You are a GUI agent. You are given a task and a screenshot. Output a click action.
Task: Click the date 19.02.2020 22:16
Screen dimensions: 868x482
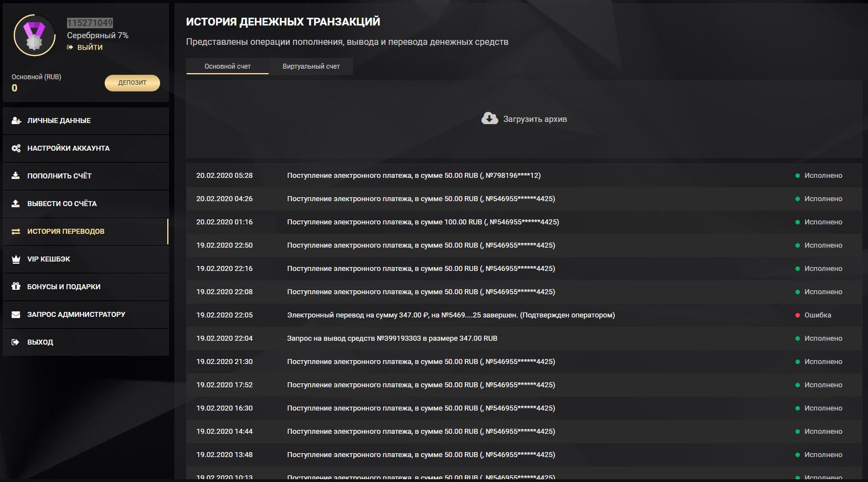[x=224, y=269]
